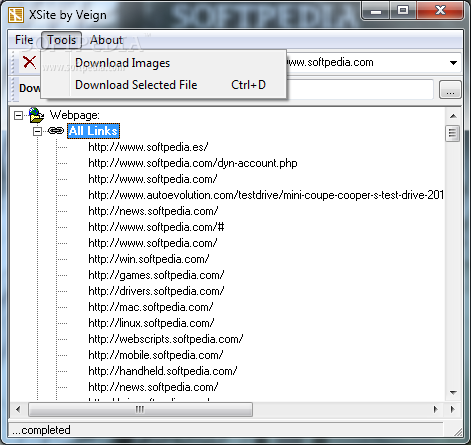Open the URL address dropdown arrow
Viewport: 471px width, 445px height.
(453, 63)
